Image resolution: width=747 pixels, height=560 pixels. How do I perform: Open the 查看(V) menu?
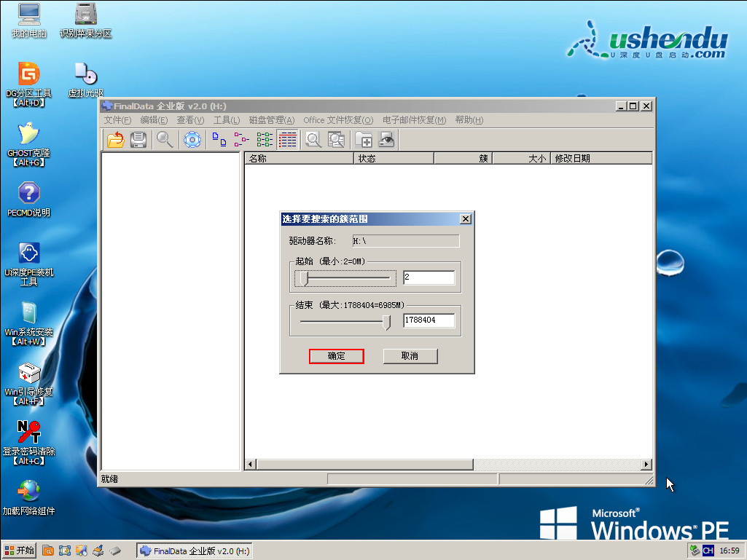click(190, 120)
